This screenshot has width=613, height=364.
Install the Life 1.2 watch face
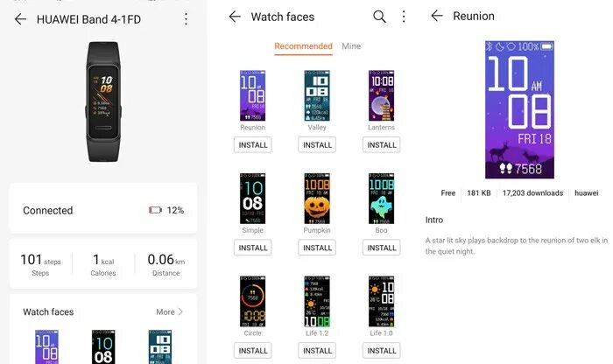[317, 351]
